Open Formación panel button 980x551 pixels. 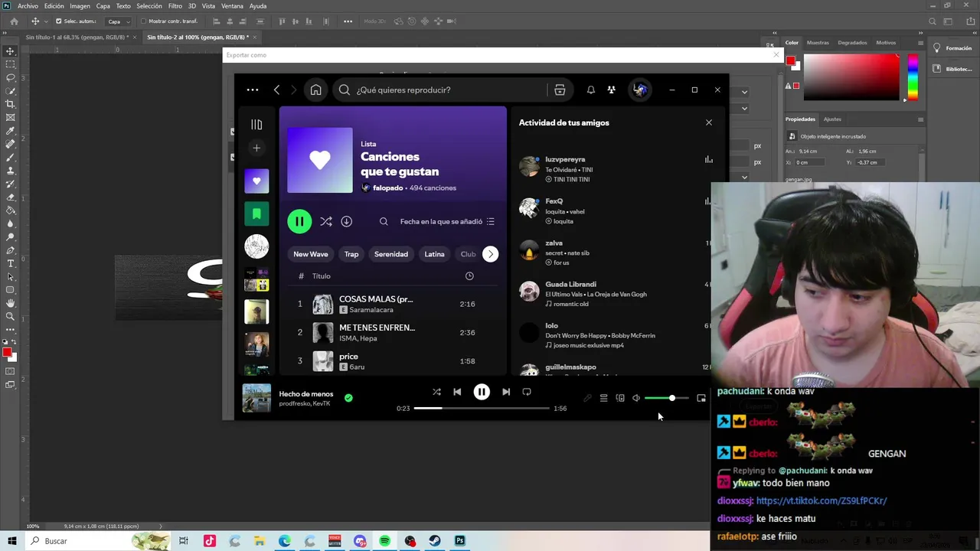coord(952,48)
